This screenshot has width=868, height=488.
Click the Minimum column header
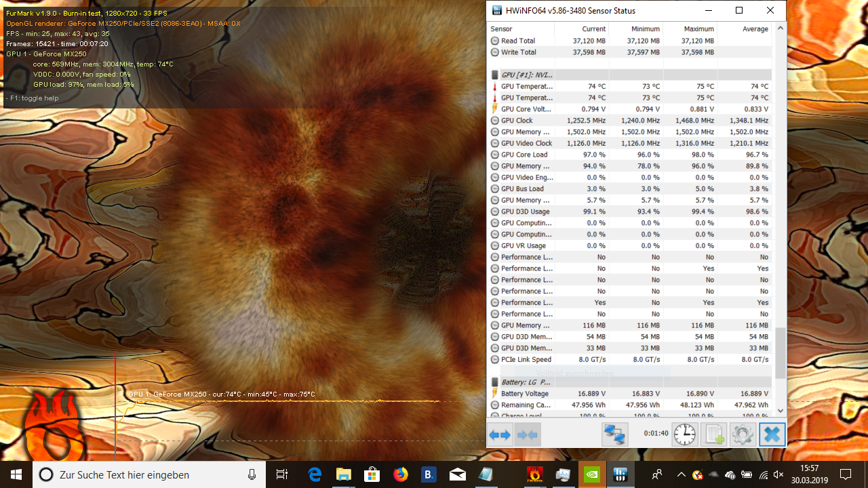(635, 28)
